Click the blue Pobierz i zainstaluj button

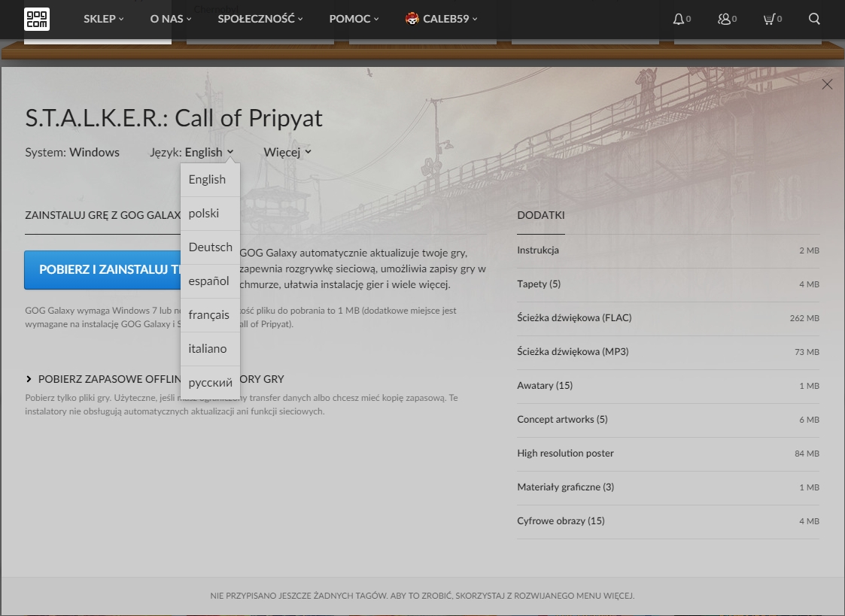pos(102,270)
